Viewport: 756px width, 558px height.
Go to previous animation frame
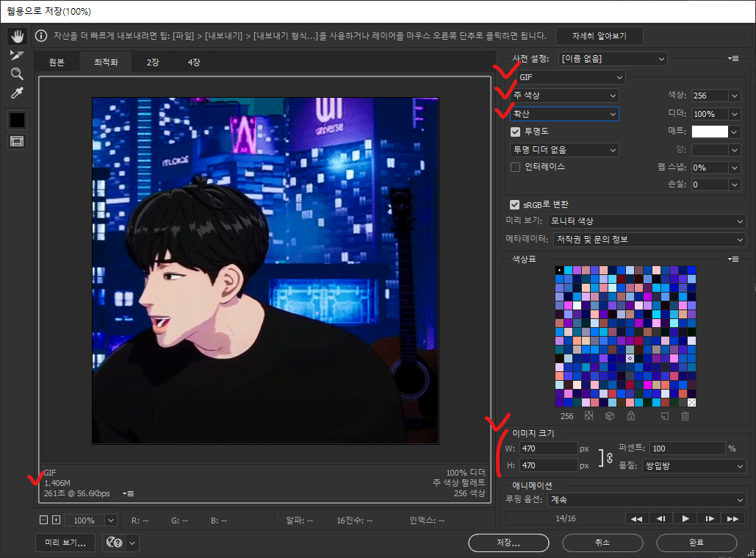pyautogui.click(x=660, y=518)
